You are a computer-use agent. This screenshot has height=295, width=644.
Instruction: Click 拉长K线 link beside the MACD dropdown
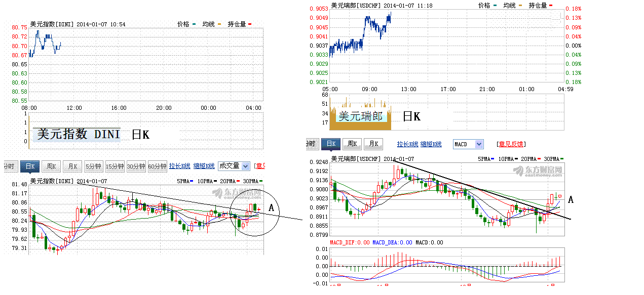(x=408, y=144)
